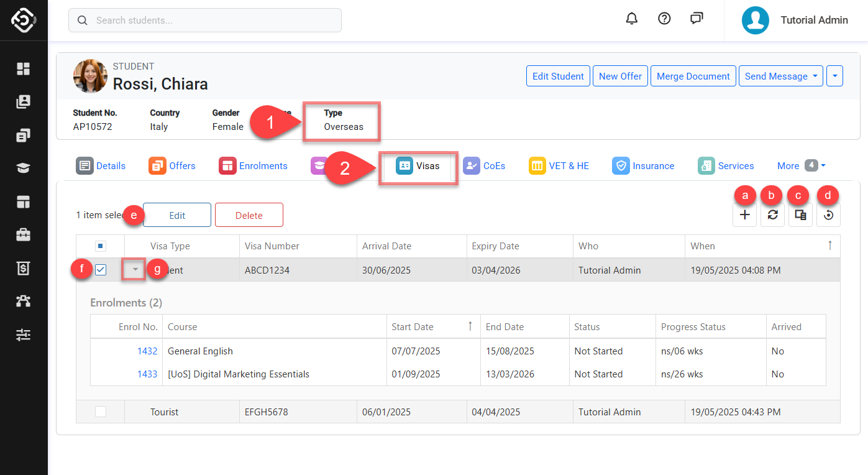Click the Visa Number column header
868x475 pixels.
[x=298, y=246]
